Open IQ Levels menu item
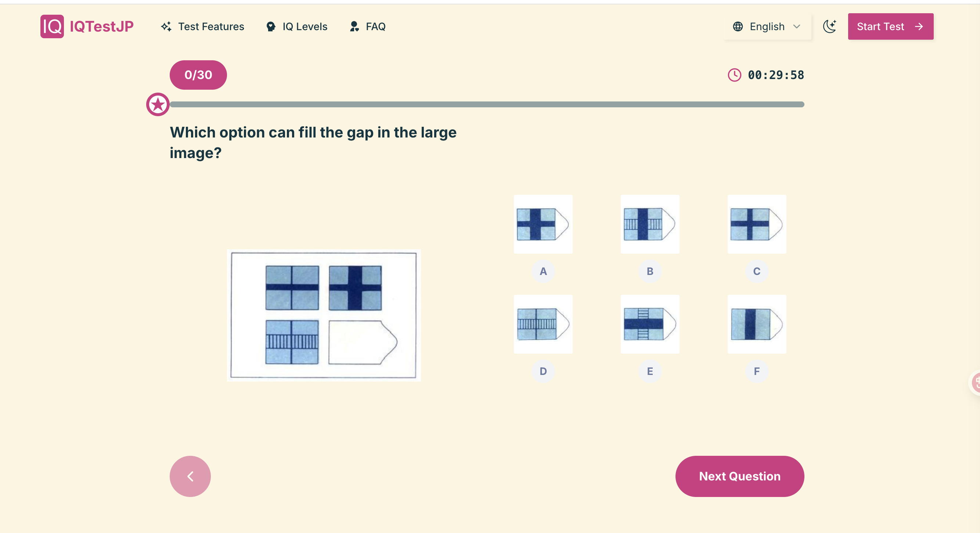 pyautogui.click(x=297, y=26)
